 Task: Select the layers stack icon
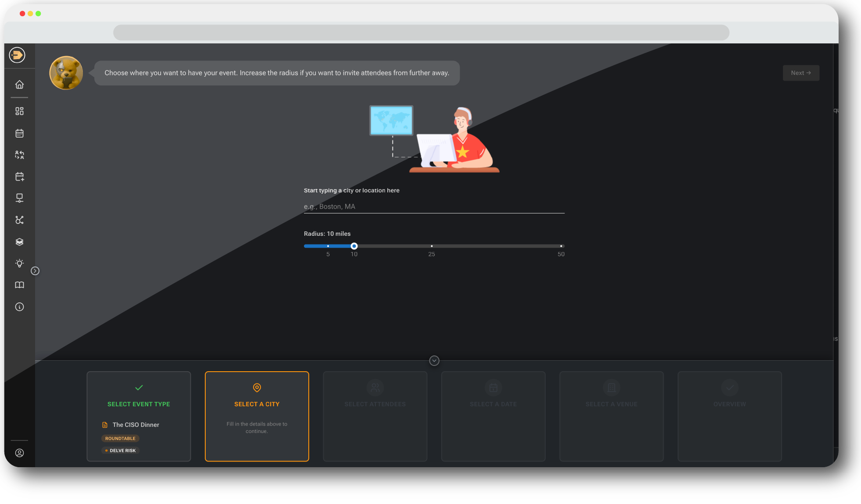(x=19, y=241)
